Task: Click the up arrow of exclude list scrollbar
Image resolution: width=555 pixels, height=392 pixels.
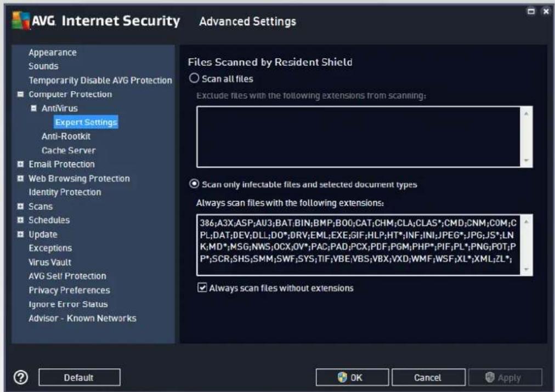Action: coord(526,113)
